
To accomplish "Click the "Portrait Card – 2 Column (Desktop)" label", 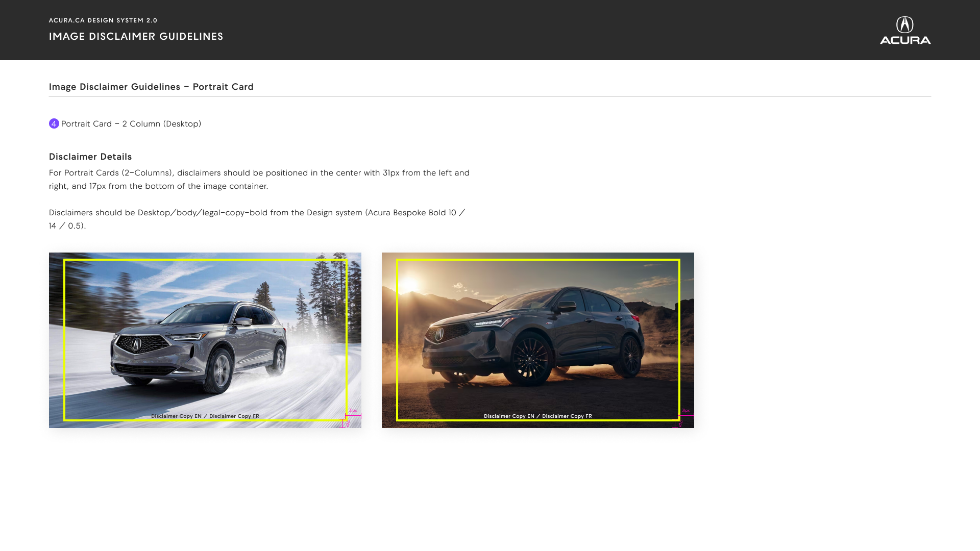I will [x=131, y=124].
